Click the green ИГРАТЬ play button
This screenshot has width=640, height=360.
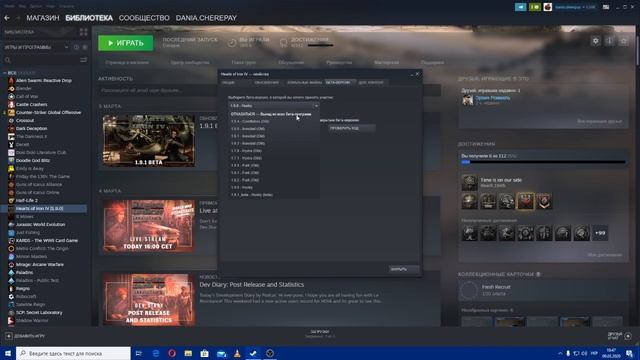[126, 43]
